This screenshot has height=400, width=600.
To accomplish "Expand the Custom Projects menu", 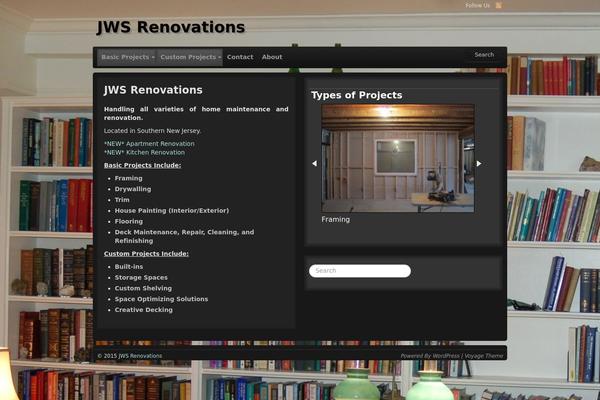I will click(x=190, y=57).
